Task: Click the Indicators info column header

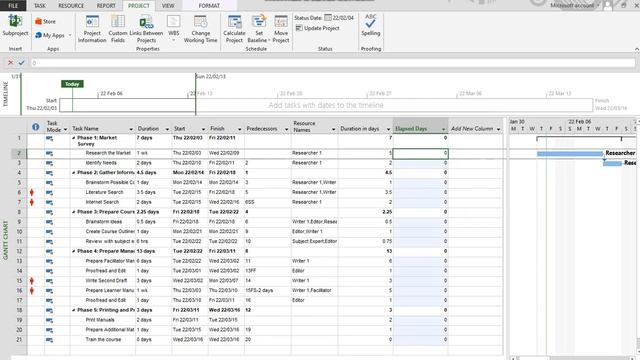Action: [36, 127]
